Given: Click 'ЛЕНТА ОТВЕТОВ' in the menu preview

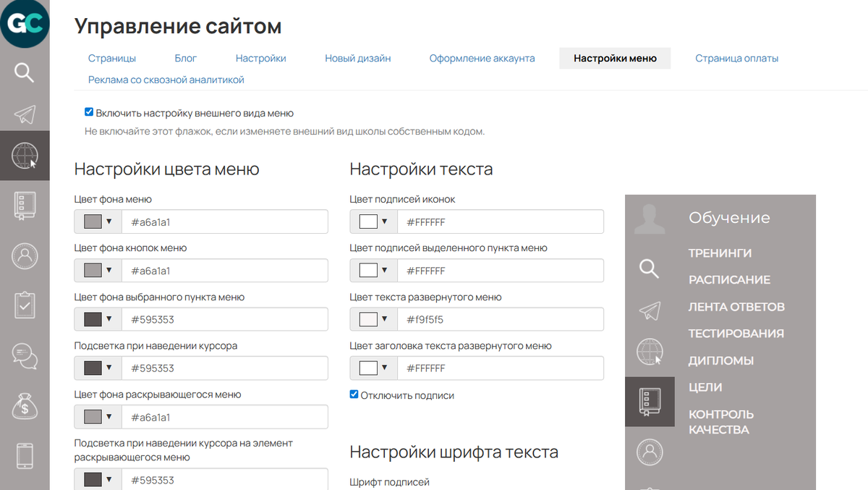Looking at the screenshot, I should pos(737,306).
